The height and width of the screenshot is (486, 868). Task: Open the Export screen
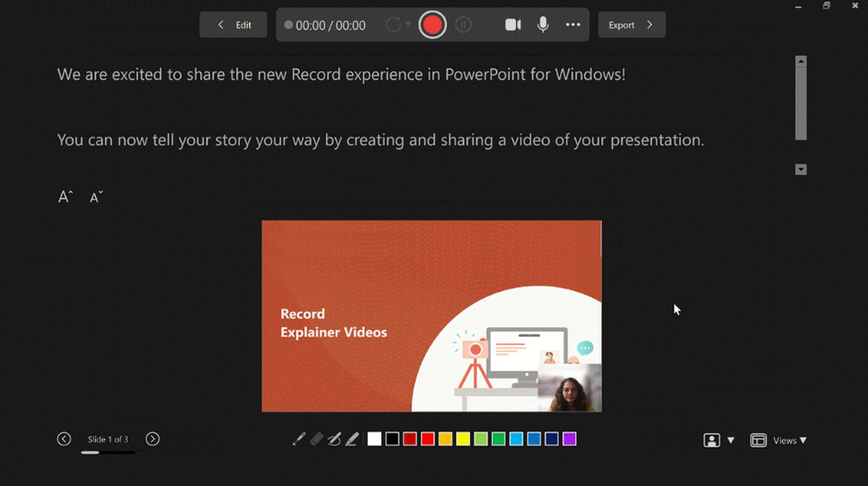click(x=632, y=25)
